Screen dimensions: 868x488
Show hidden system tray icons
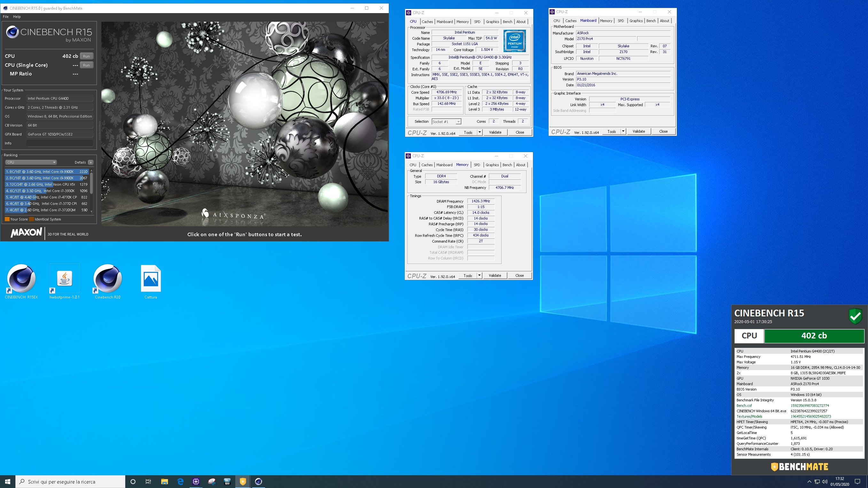809,482
